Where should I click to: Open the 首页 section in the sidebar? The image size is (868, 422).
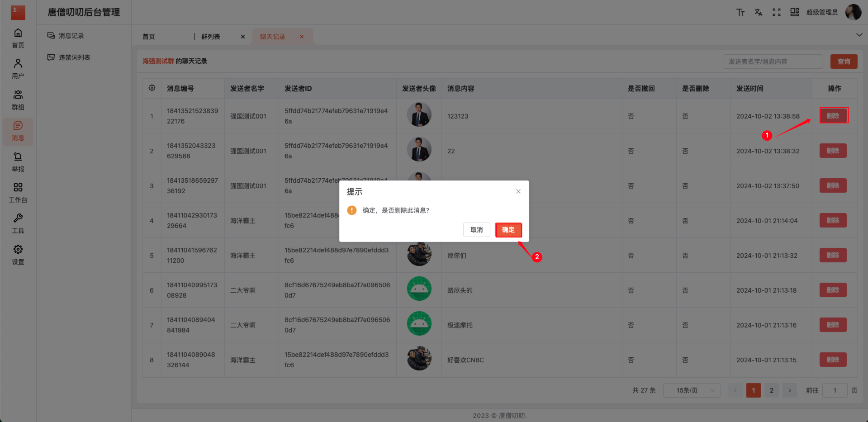pyautogui.click(x=18, y=38)
